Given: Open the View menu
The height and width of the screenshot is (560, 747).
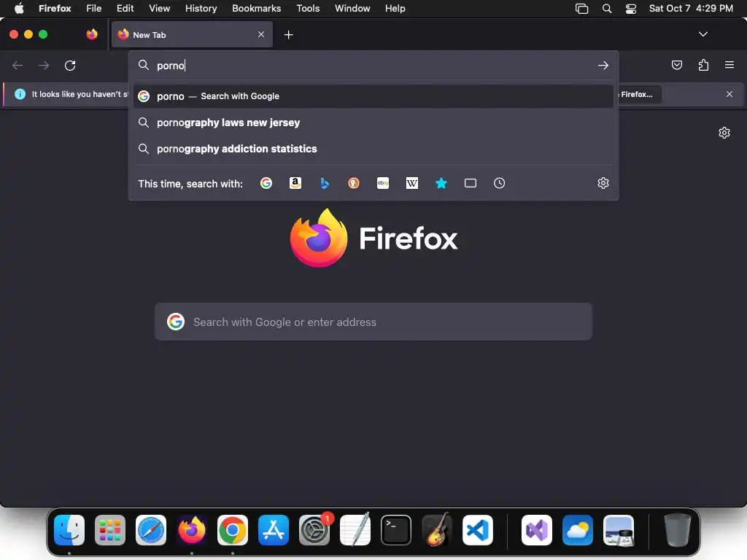Looking at the screenshot, I should [159, 8].
